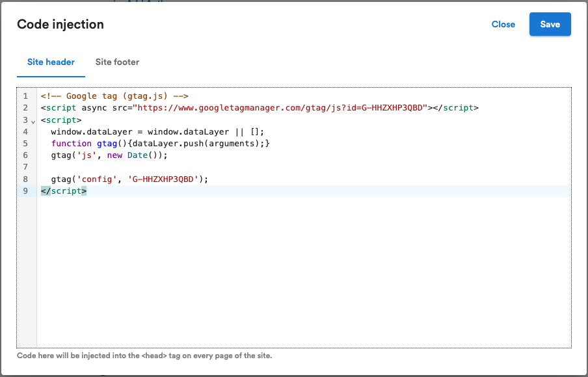Click the head tag injection hint text
Image resolution: width=588 pixels, height=377 pixels.
click(x=144, y=356)
